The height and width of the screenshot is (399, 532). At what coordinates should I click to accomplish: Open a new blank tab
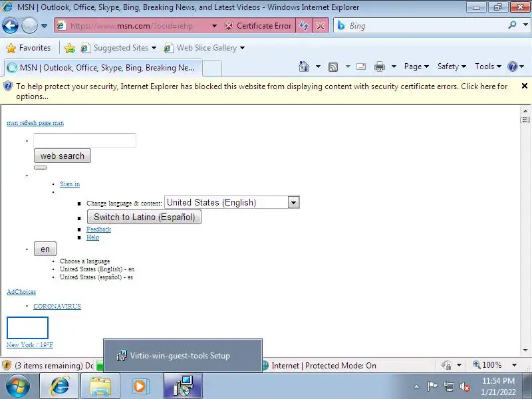tap(212, 68)
